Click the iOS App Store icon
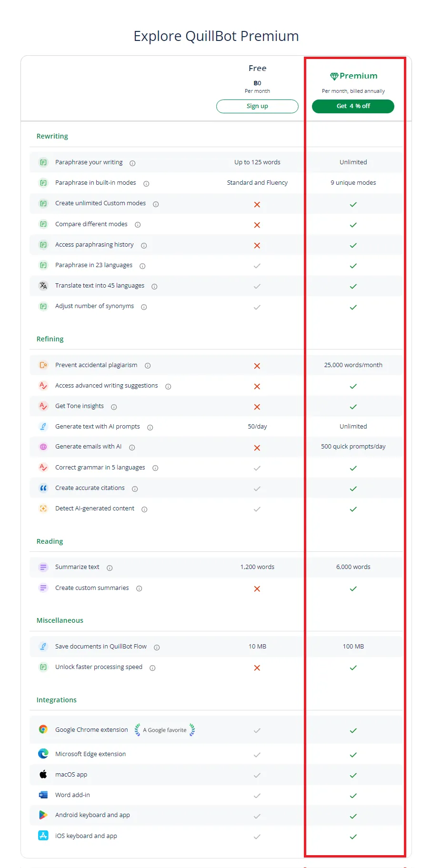 43,836
